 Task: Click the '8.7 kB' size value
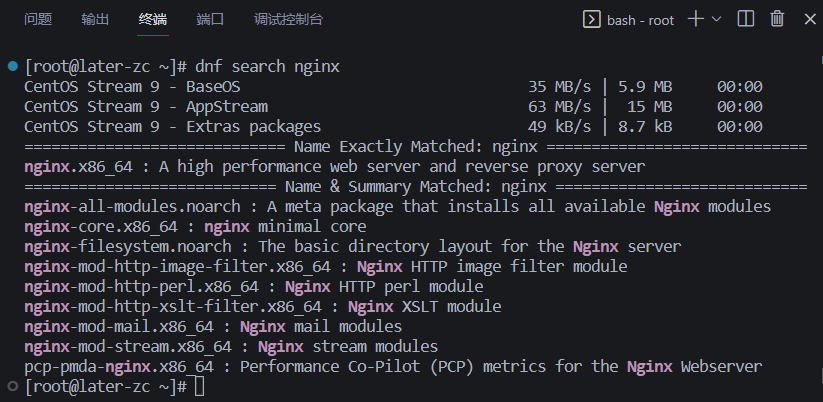[645, 126]
